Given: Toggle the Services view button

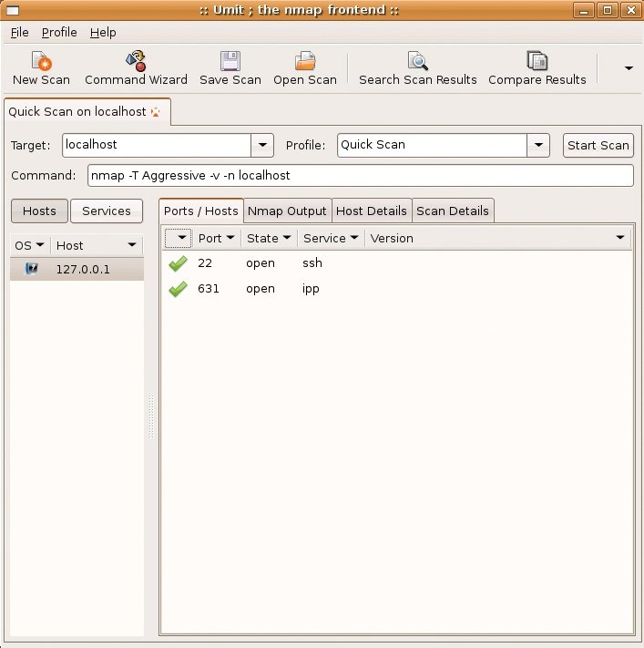Looking at the screenshot, I should tap(107, 211).
